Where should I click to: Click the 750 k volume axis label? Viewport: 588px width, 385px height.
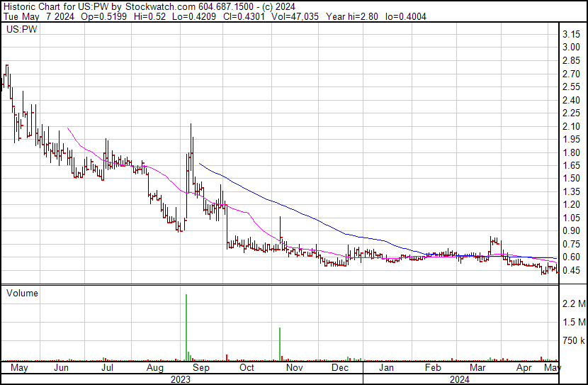pos(572,341)
